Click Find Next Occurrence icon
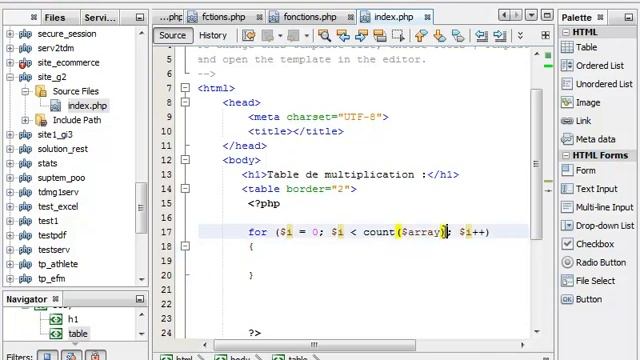640x360 pixels. click(361, 36)
